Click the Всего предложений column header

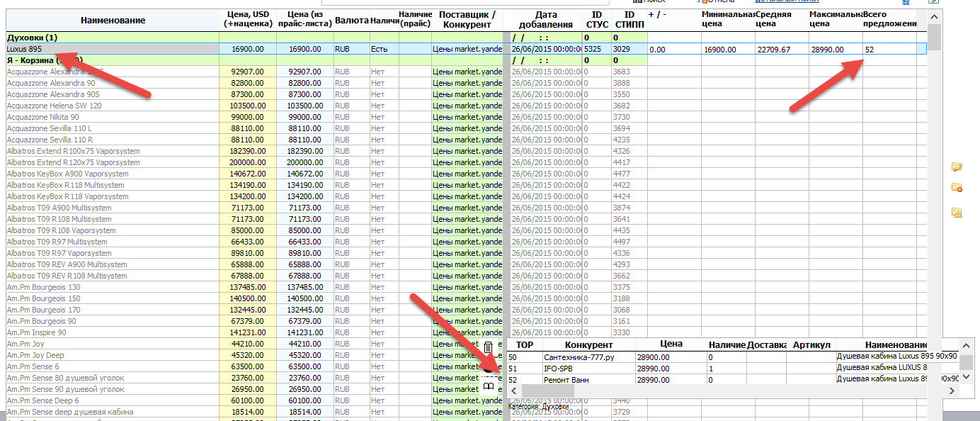pyautogui.click(x=889, y=21)
